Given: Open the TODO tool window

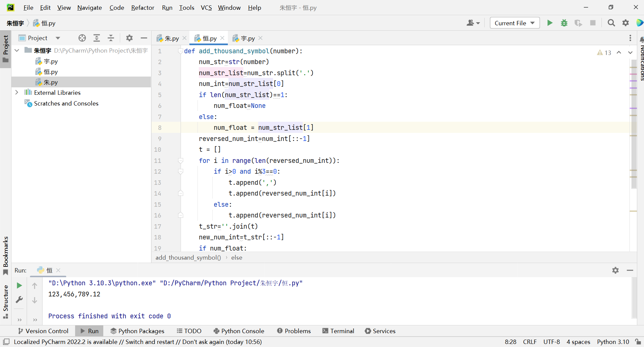Looking at the screenshot, I should click(189, 331).
